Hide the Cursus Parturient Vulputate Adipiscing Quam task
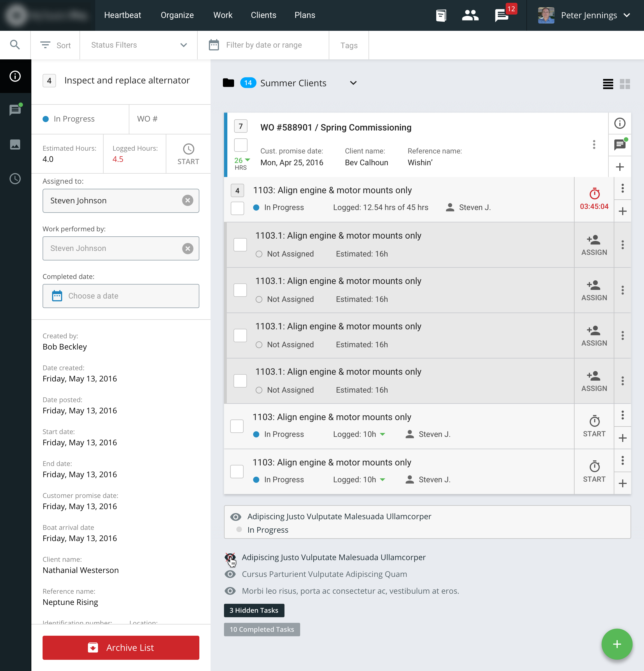 tap(231, 574)
